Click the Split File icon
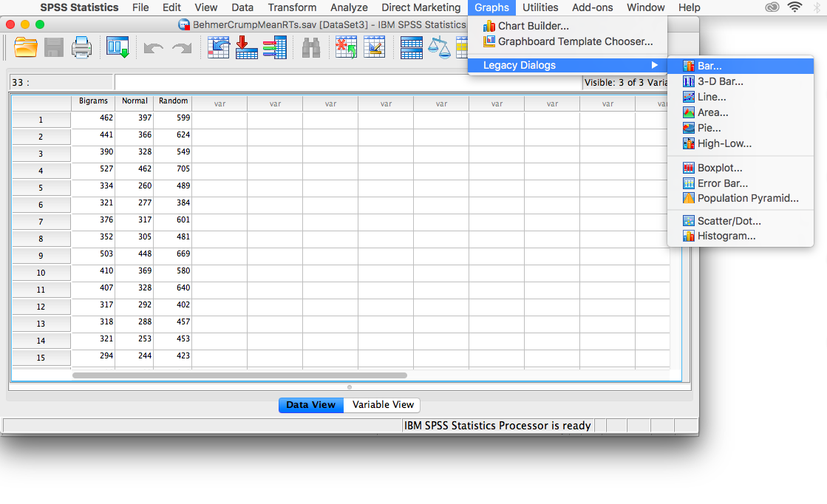827x504 pixels. [411, 48]
